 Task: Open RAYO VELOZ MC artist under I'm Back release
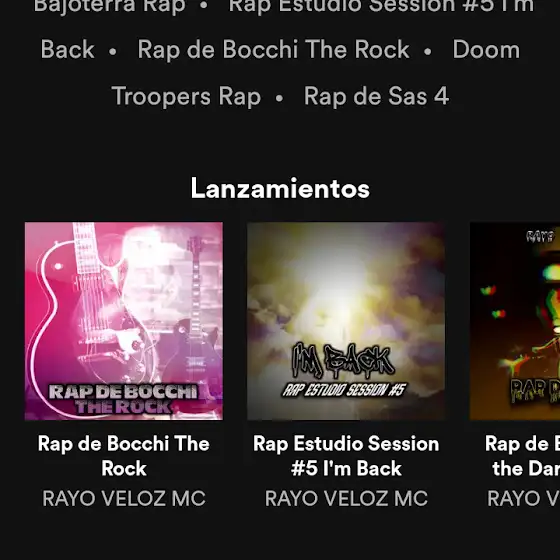pyautogui.click(x=346, y=499)
